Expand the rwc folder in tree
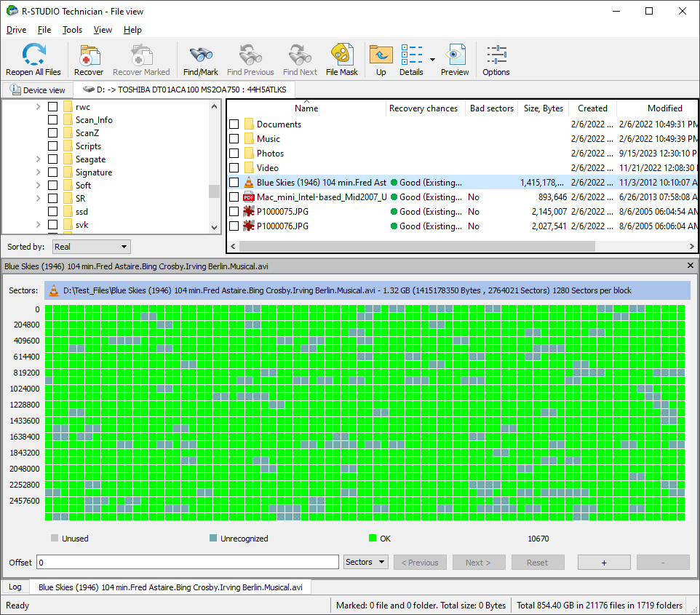Viewport: 700px width, 615px height. 38,107
